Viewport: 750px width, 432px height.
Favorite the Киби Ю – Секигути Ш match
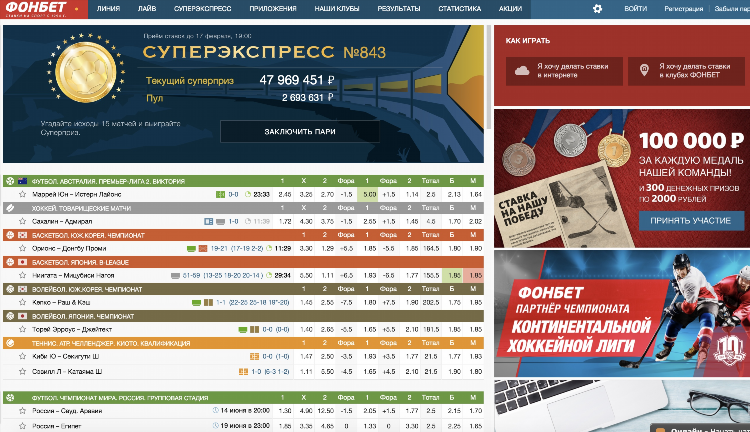[x=22, y=356]
